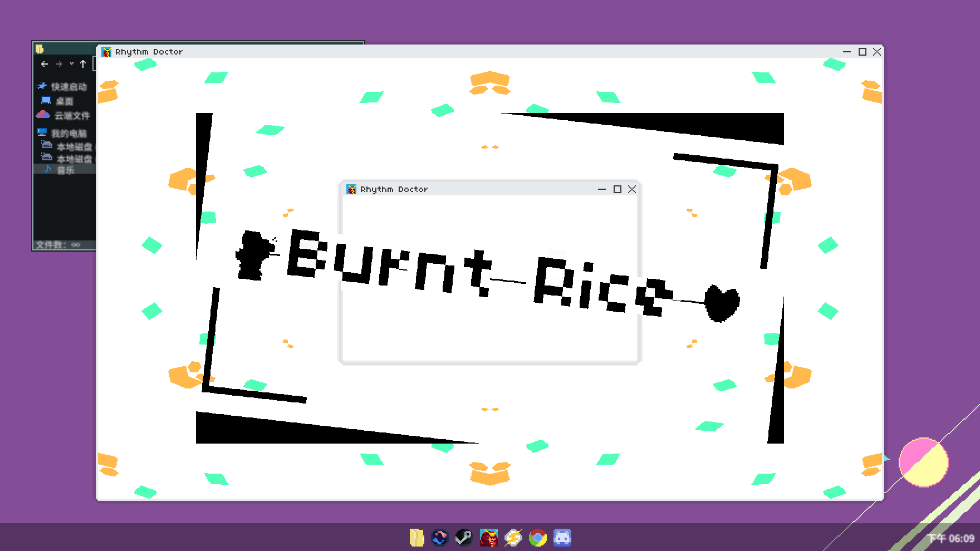Expand the navigation history dropdown chevron

72,64
